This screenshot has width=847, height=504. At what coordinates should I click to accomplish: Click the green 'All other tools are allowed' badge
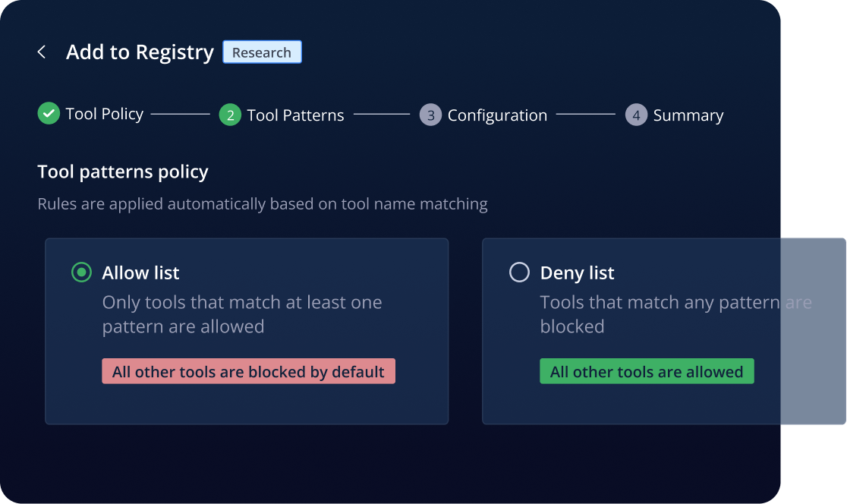[647, 371]
